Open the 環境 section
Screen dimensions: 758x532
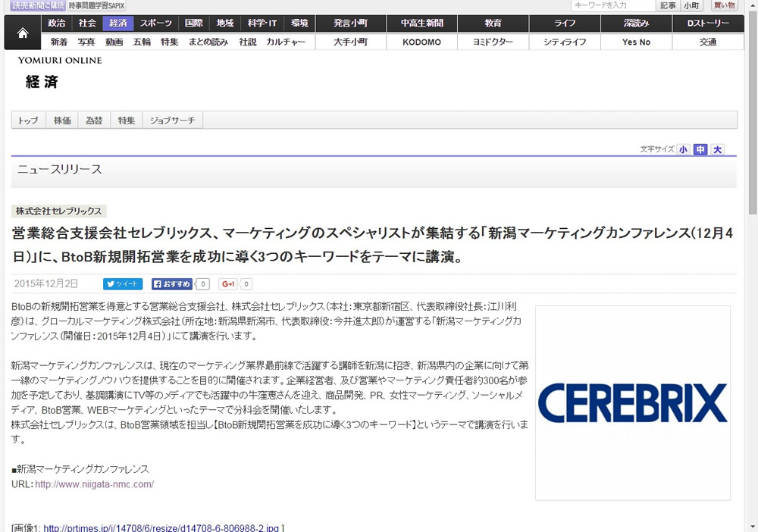tap(299, 23)
